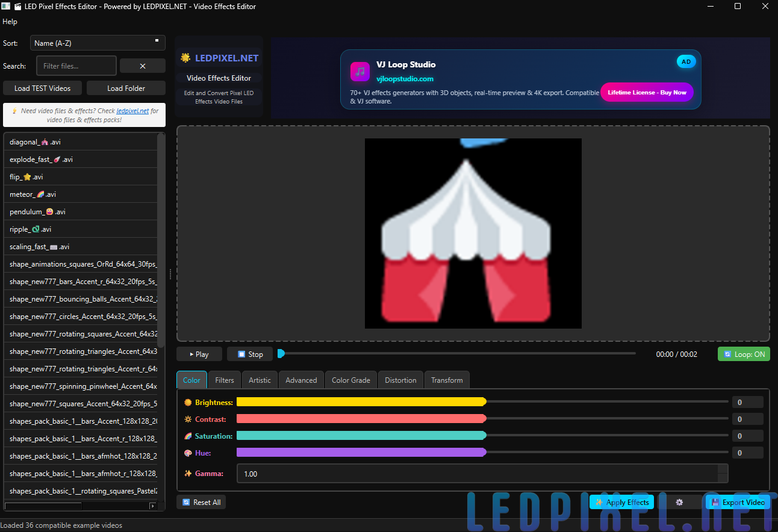Click the Hue palette icon
Viewport: 778px width, 532px height.
pyautogui.click(x=188, y=453)
